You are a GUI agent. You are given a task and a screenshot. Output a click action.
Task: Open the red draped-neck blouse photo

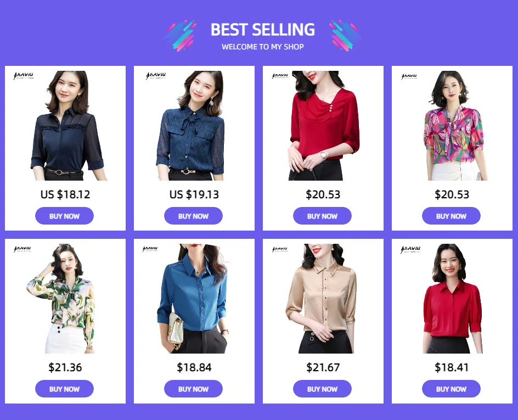pyautogui.click(x=324, y=126)
